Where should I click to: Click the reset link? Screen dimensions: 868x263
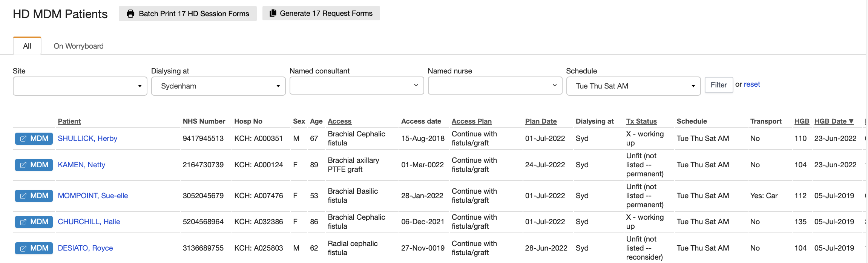point(752,84)
